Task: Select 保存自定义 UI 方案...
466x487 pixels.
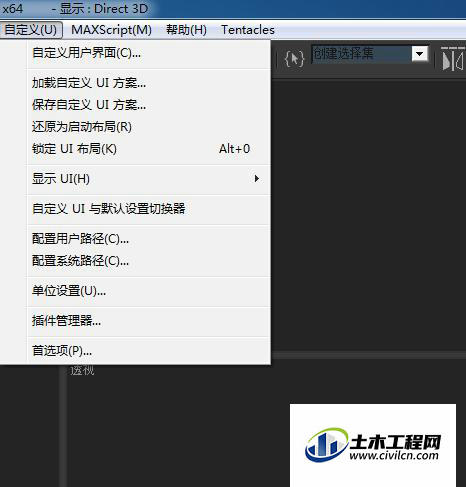Action: pyautogui.click(x=149, y=105)
